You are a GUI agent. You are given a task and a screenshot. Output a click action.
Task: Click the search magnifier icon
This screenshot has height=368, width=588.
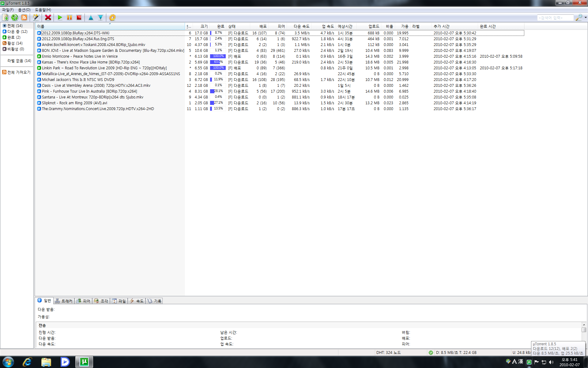579,17
